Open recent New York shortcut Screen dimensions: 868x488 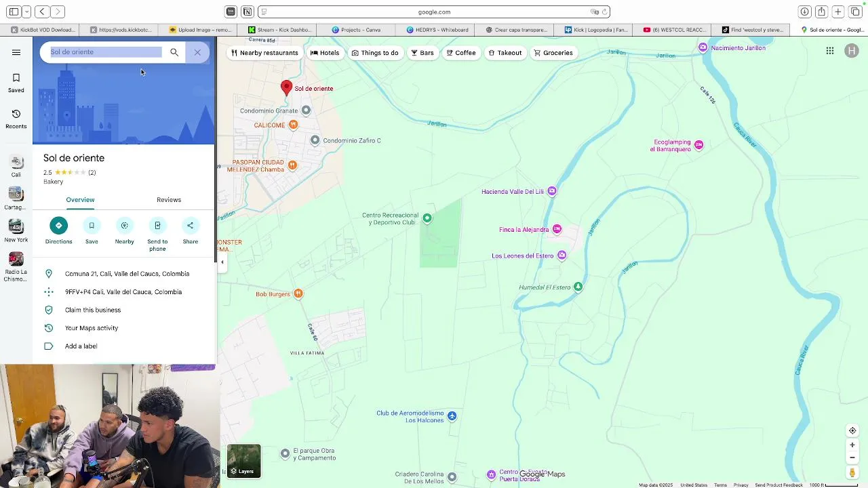click(x=16, y=231)
